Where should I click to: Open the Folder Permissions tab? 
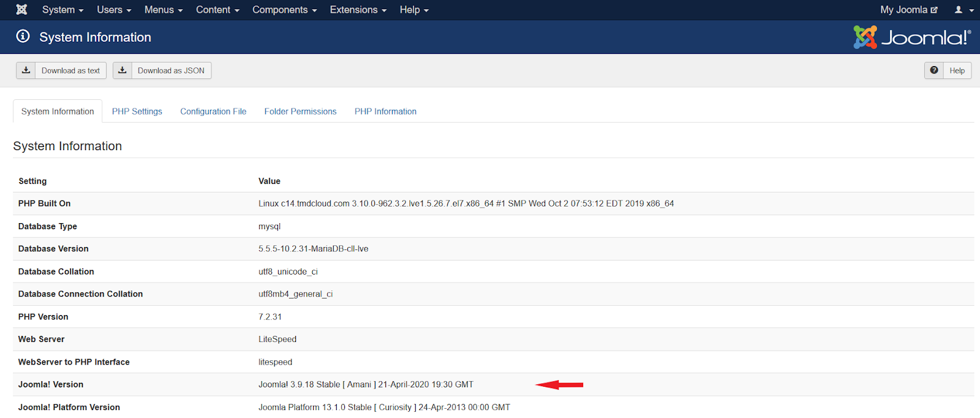click(x=300, y=112)
